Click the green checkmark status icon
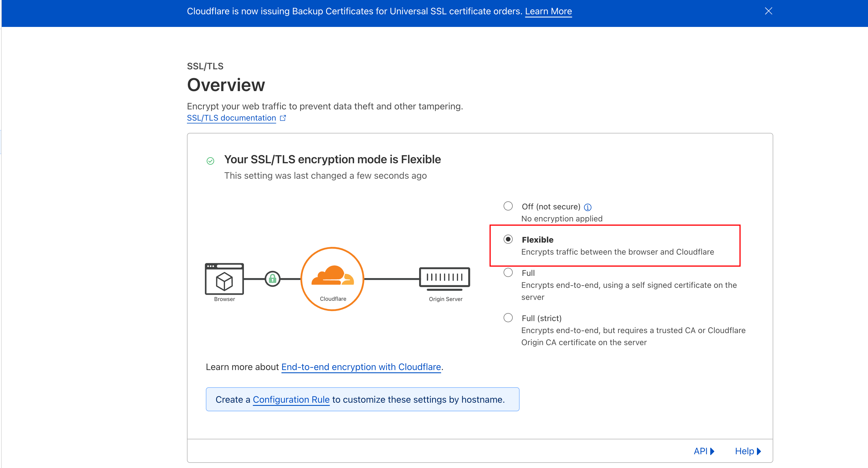This screenshot has width=868, height=468. coord(210,161)
